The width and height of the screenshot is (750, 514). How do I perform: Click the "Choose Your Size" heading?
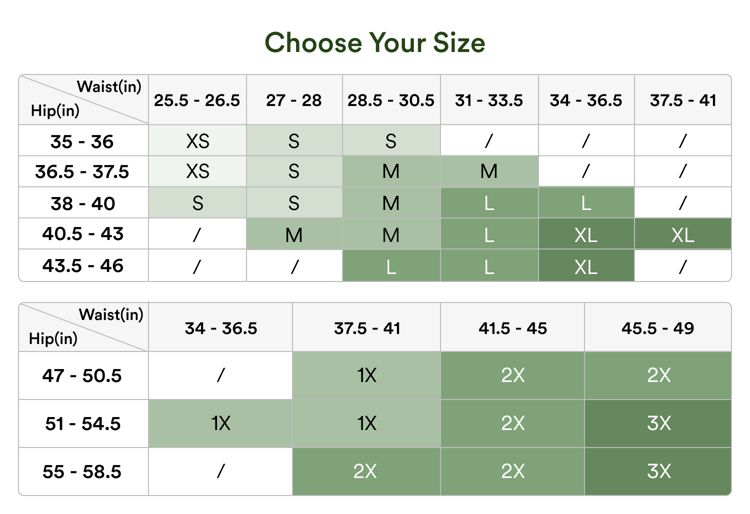coord(375,42)
